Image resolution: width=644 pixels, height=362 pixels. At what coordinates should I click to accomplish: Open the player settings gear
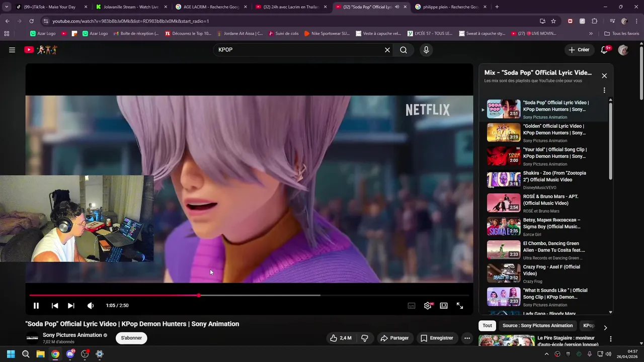[x=428, y=306]
